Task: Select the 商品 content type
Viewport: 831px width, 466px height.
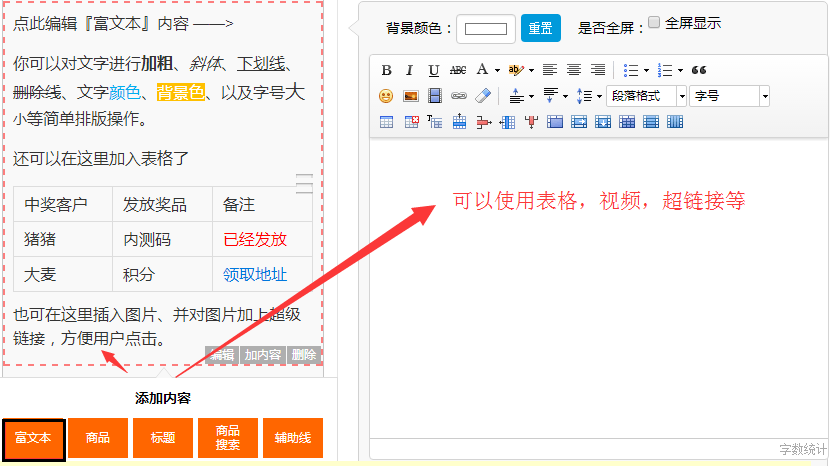Action: coord(98,438)
